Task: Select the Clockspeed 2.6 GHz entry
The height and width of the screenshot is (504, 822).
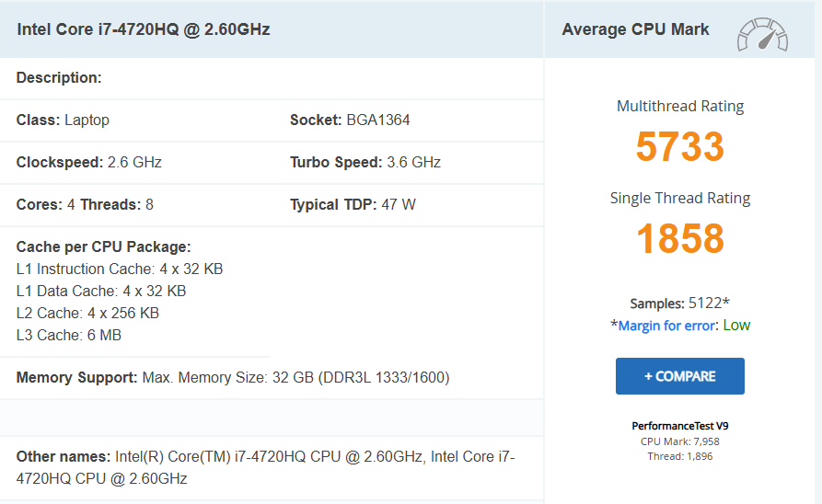Action: click(x=89, y=163)
